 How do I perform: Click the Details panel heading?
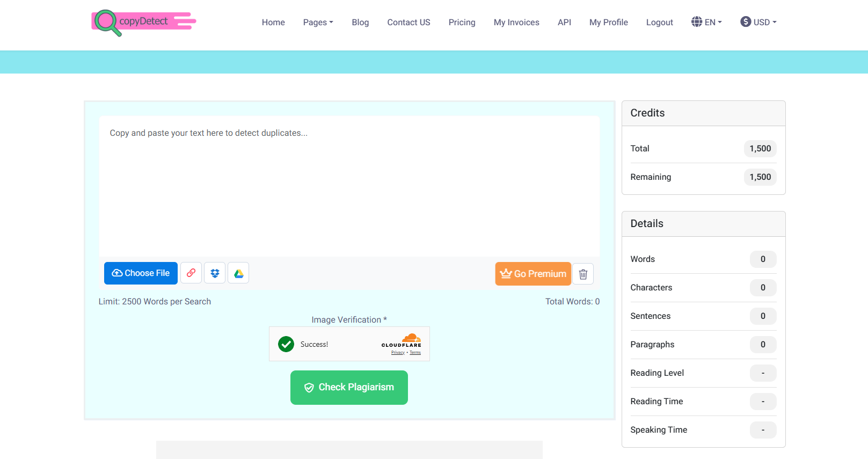(x=647, y=224)
